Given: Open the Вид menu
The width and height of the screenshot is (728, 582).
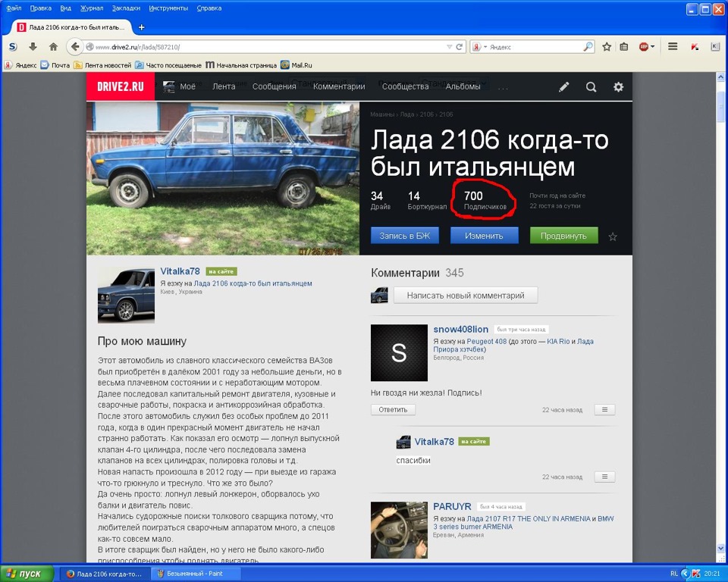Looking at the screenshot, I should click(x=65, y=8).
